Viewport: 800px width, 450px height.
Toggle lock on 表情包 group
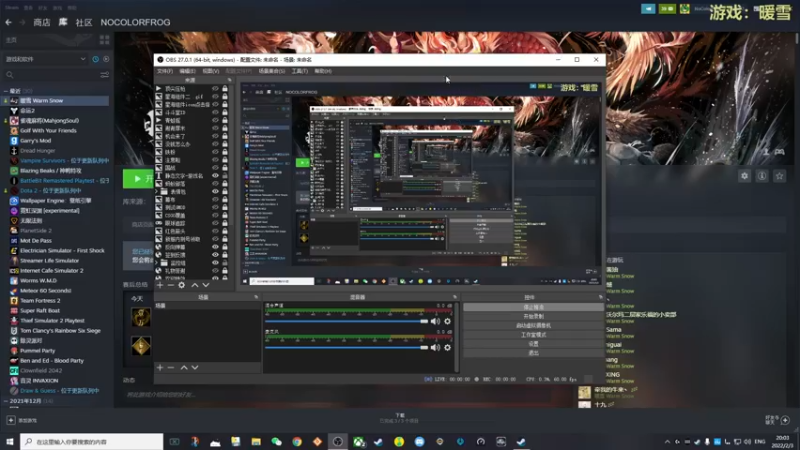(x=224, y=191)
